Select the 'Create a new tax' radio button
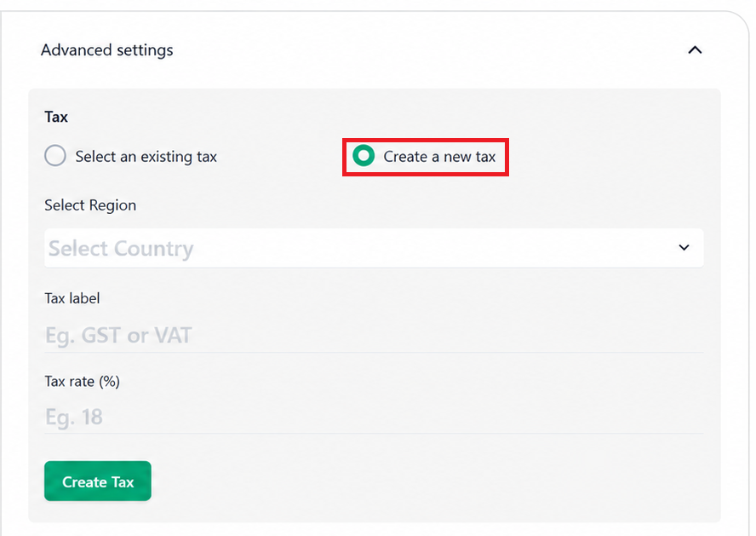The width and height of the screenshot is (756, 536). (x=364, y=156)
